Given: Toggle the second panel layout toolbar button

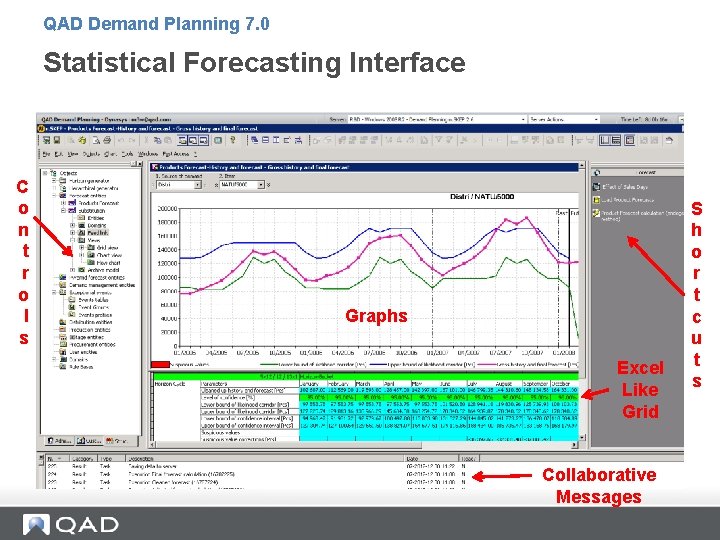Looking at the screenshot, I should click(193, 140).
